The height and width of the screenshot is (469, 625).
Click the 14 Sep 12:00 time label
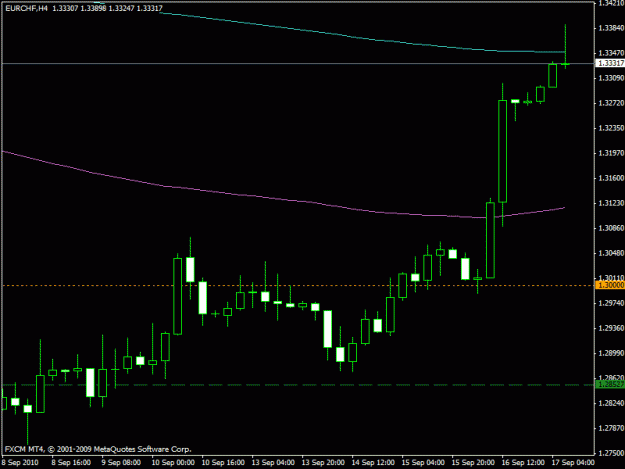point(373,462)
